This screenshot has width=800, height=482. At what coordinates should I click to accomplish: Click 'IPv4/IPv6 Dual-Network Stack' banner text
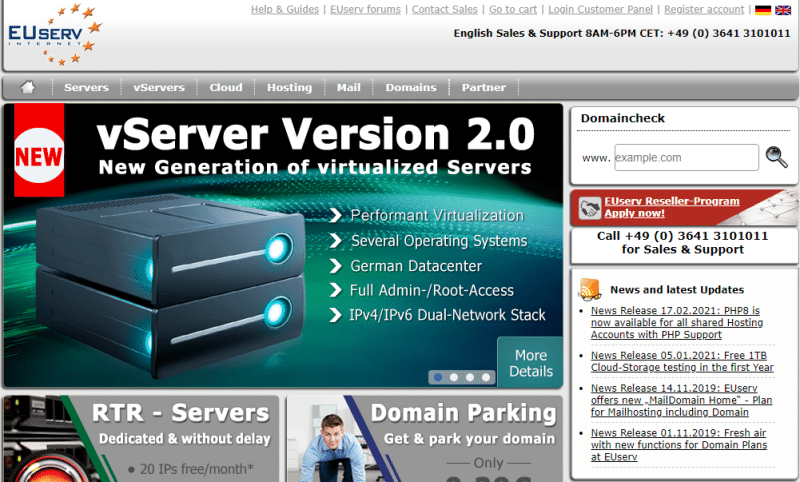[x=447, y=315]
